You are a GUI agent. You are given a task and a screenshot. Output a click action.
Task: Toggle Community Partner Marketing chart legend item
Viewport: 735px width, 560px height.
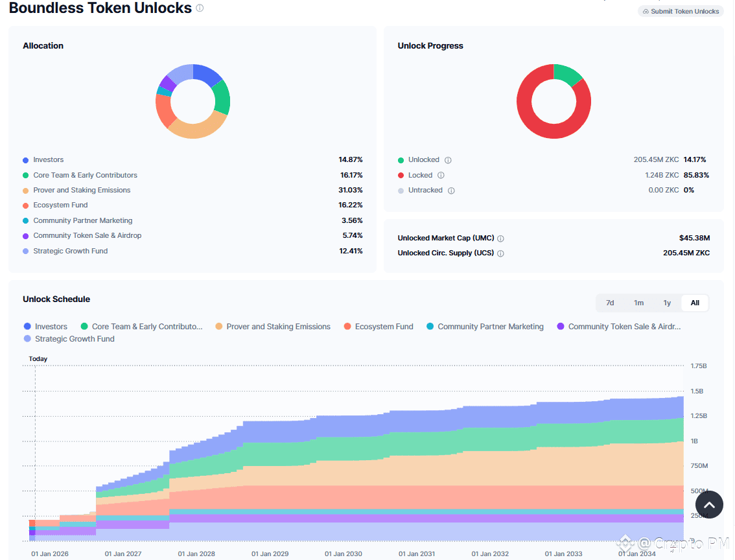pyautogui.click(x=485, y=327)
